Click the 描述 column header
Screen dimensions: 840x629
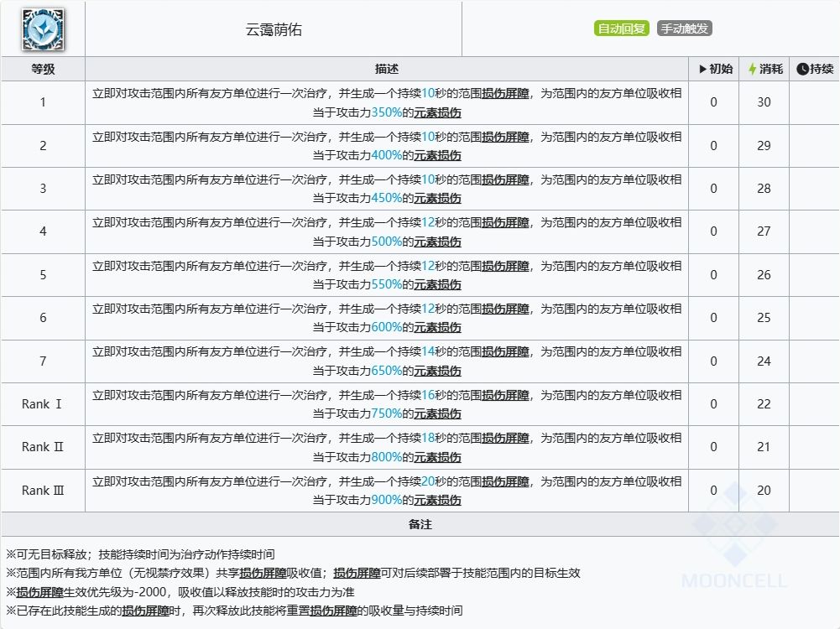pos(386,69)
